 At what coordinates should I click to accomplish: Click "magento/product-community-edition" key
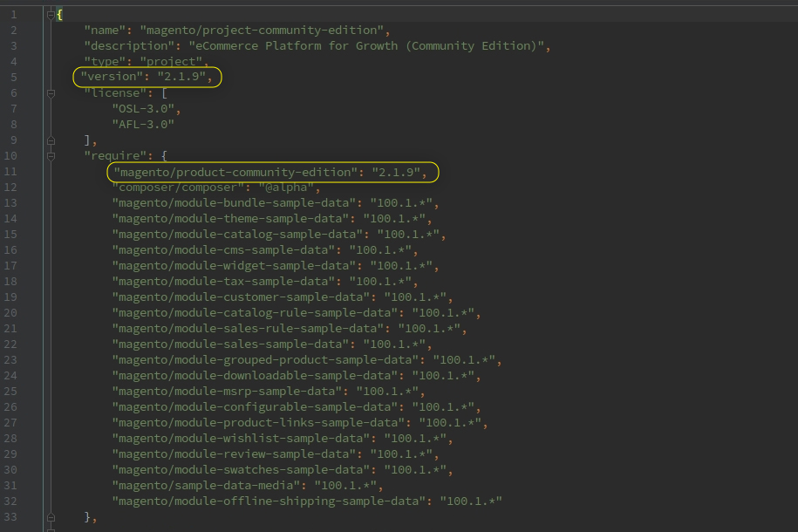tap(235, 173)
